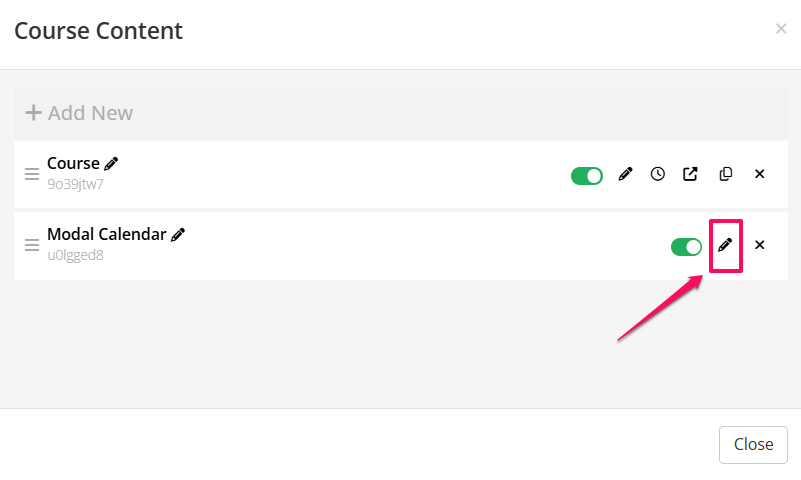The image size is (801, 480).
Task: Edit the Course item via right-side pencil
Action: (625, 174)
